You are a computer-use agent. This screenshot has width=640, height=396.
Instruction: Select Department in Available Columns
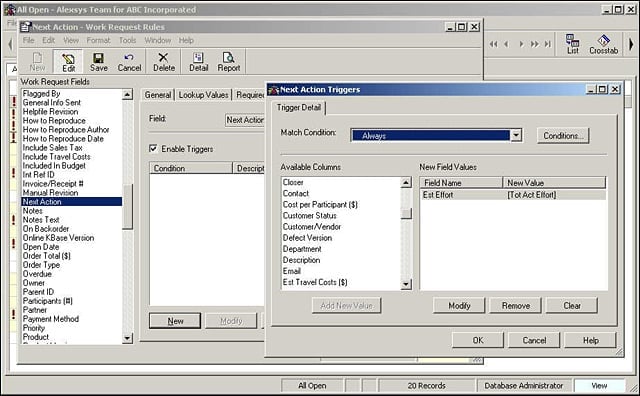[x=302, y=249]
